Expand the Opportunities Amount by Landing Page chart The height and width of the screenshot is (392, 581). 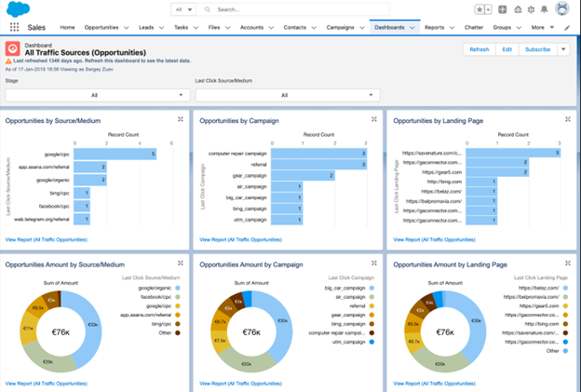pyautogui.click(x=568, y=264)
